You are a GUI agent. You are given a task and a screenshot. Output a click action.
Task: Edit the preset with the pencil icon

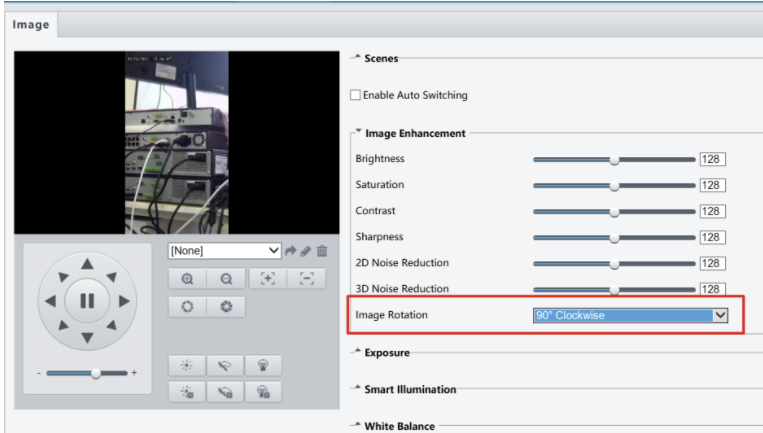(306, 251)
